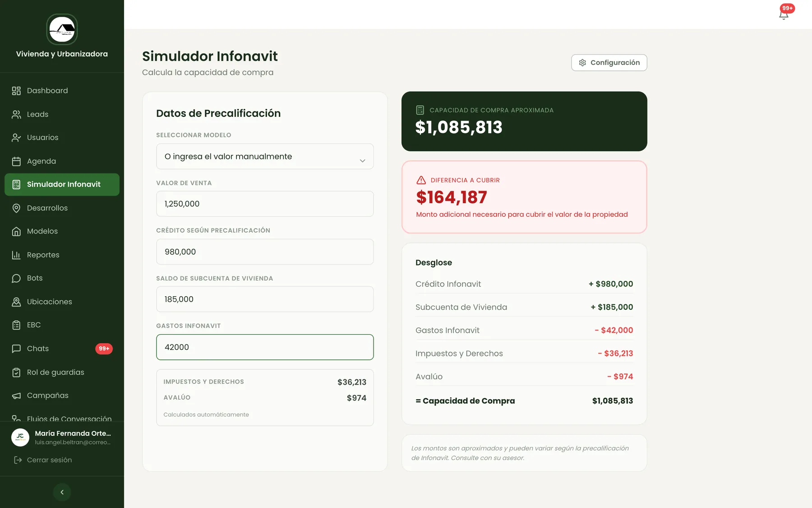Click the Chats message icon
Viewport: 812px width, 508px height.
[x=16, y=349]
